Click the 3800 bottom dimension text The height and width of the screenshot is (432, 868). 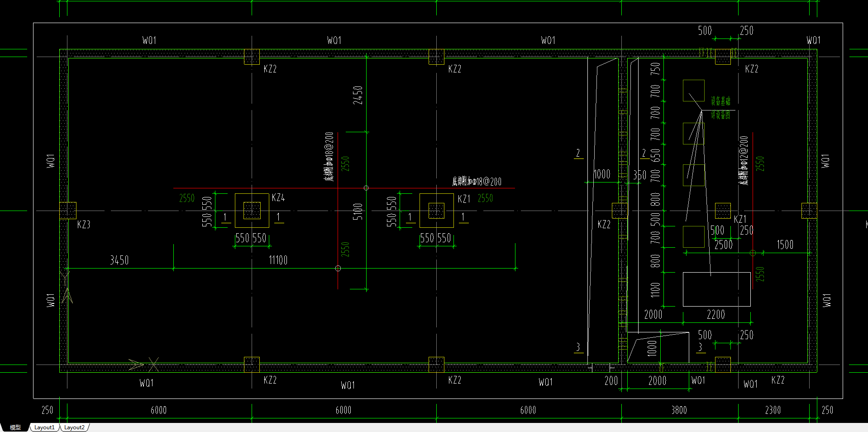pos(679,410)
